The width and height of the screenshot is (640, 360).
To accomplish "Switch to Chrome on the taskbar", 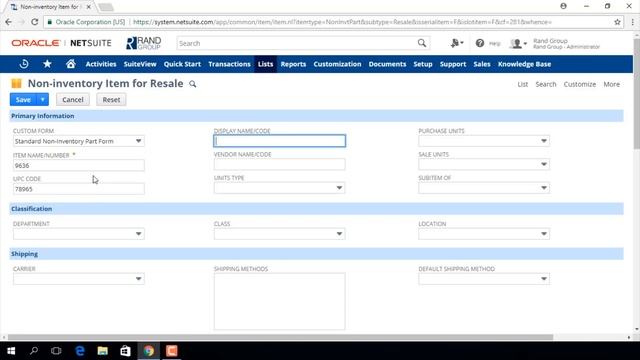I will (149, 351).
